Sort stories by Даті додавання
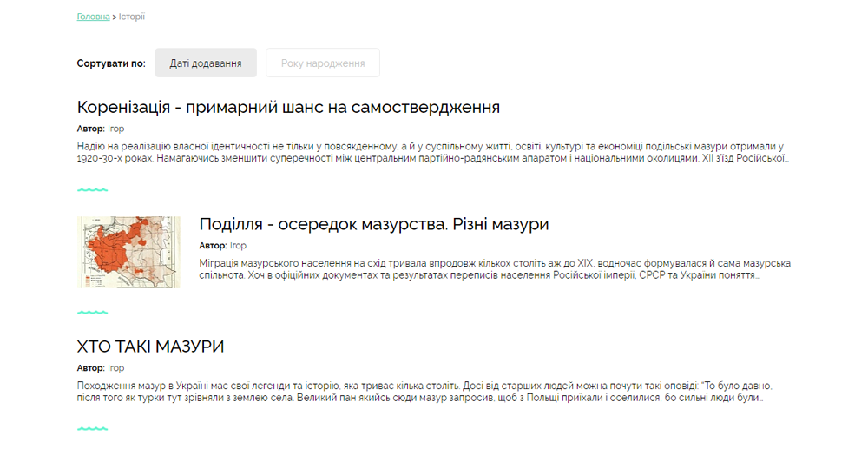868x449 pixels. [x=206, y=63]
